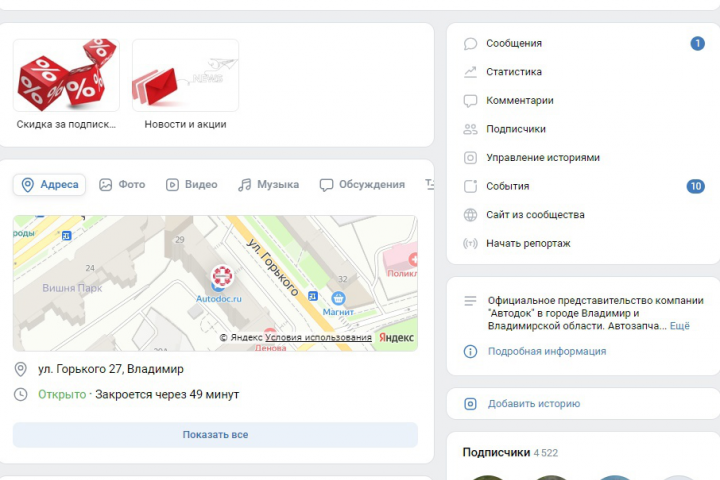Screen dimensions: 720x480
Task: Click the address pin icon below map
Action: click(21, 369)
